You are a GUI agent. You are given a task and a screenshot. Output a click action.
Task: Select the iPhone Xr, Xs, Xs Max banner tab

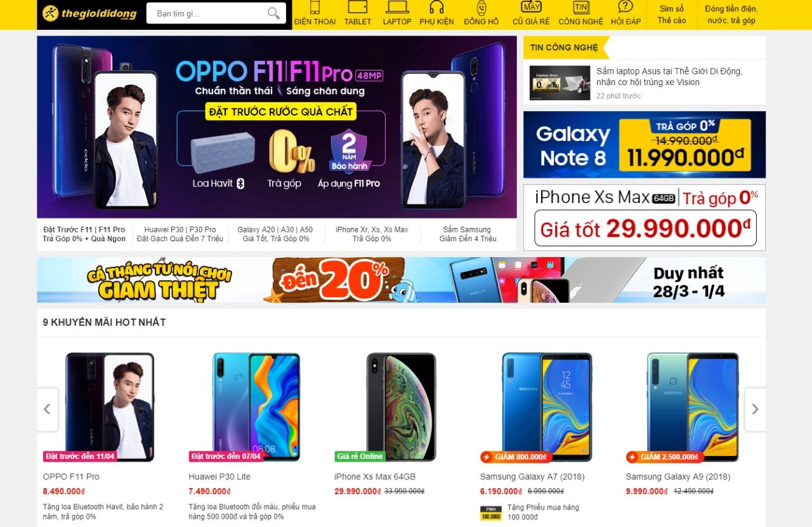[372, 234]
